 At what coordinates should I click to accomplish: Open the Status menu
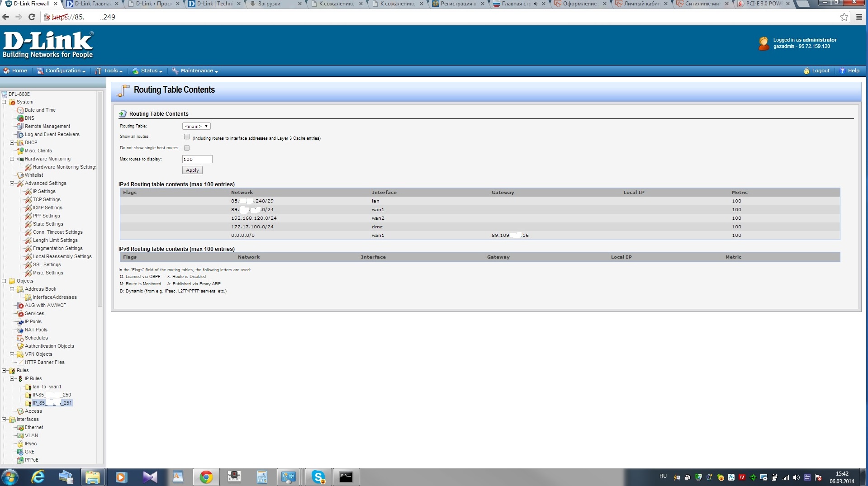pos(147,71)
